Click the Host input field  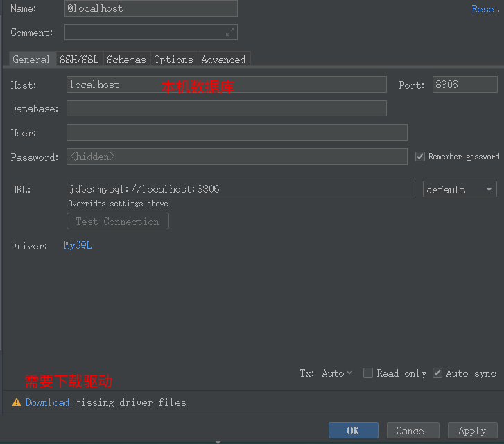pyautogui.click(x=227, y=85)
